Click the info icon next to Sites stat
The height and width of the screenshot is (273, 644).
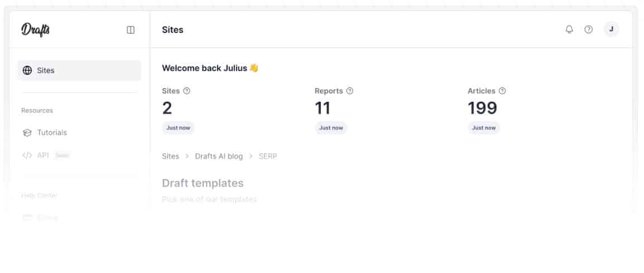(186, 91)
